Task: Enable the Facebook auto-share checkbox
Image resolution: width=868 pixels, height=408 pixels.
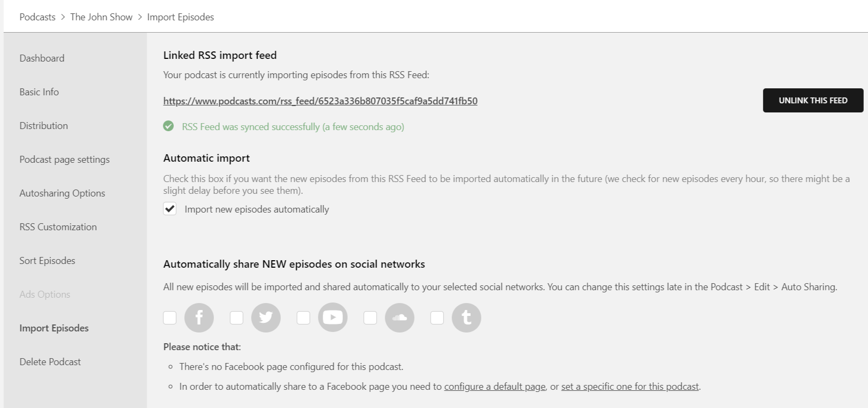Action: coord(170,318)
